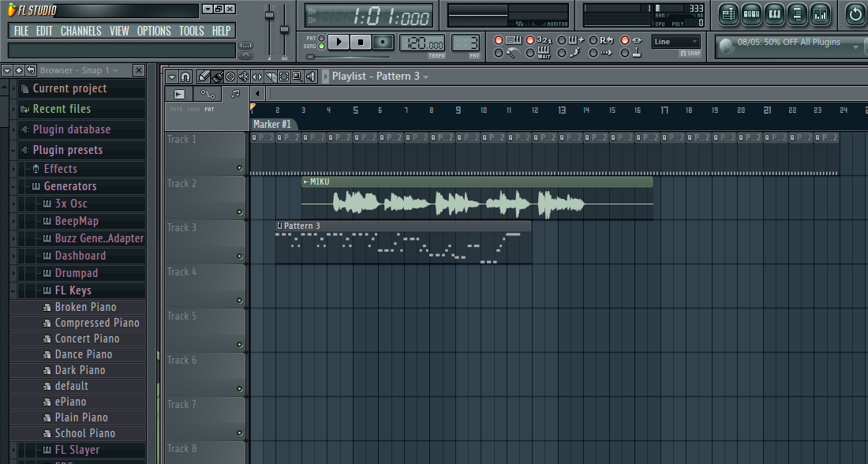This screenshot has height=464, width=868.
Task: Click the 50% OFF All Plugins news
Action: pyautogui.click(x=788, y=42)
